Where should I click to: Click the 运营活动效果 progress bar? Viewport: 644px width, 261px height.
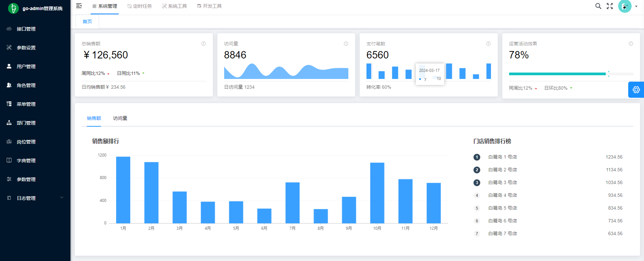coord(571,74)
